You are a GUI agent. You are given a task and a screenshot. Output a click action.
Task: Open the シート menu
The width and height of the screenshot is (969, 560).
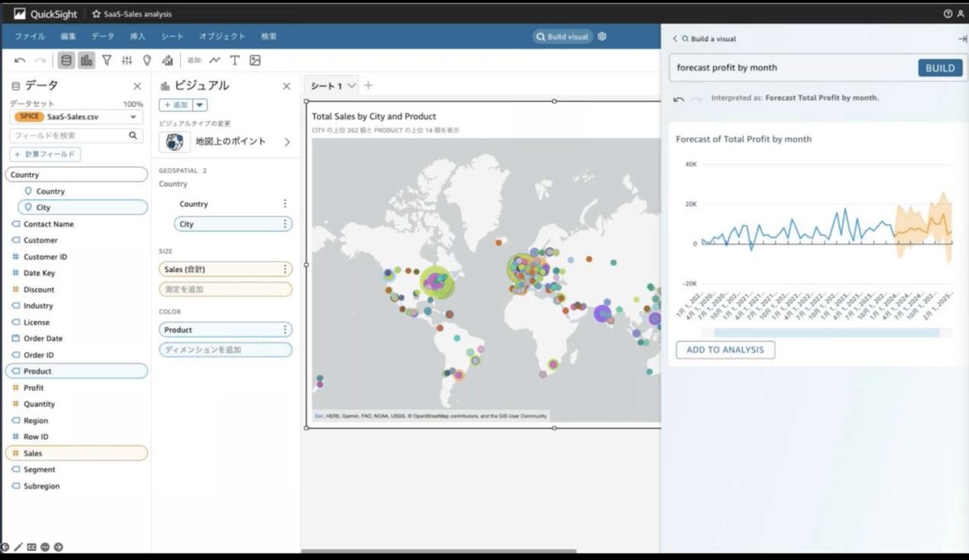click(x=172, y=36)
